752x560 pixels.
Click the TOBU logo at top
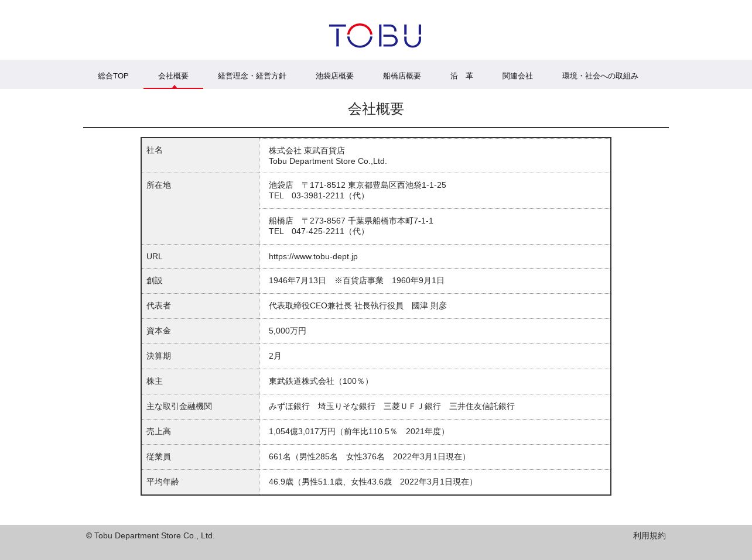point(375,36)
